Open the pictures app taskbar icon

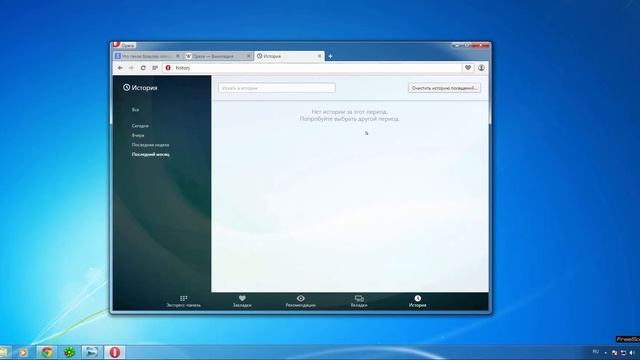click(x=91, y=352)
